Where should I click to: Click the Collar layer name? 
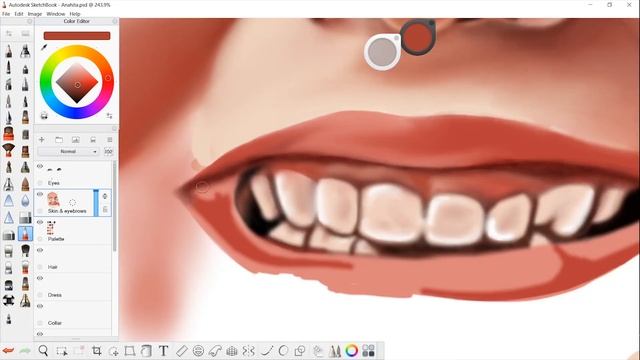55,323
